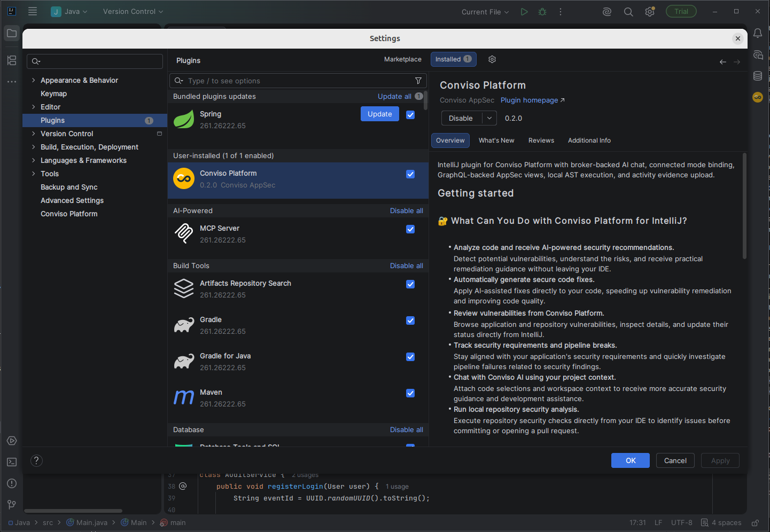This screenshot has width=770, height=532.
Task: Uncheck the Spring plugin checkbox
Action: point(410,115)
